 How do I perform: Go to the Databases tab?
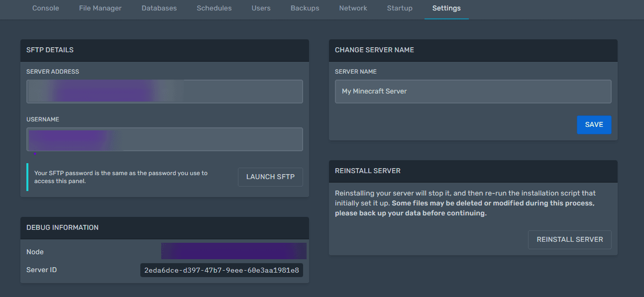pos(159,8)
